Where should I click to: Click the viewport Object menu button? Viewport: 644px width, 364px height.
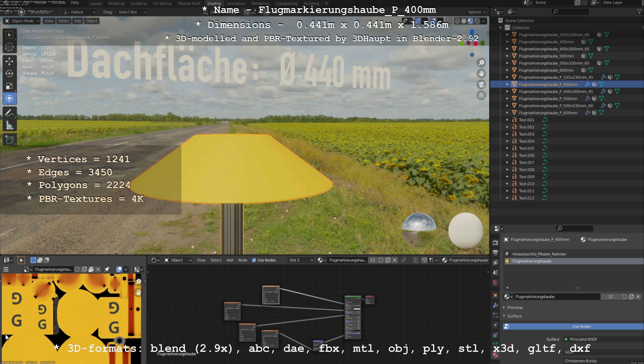(91, 21)
